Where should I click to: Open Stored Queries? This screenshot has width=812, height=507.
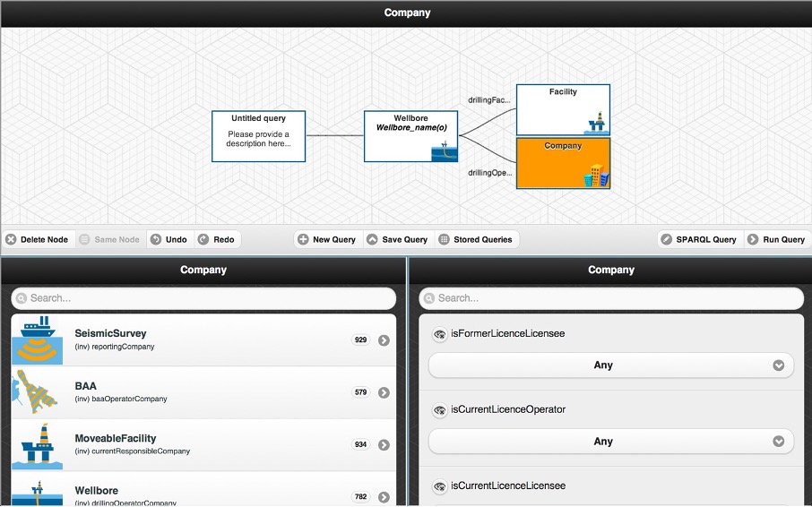(475, 240)
